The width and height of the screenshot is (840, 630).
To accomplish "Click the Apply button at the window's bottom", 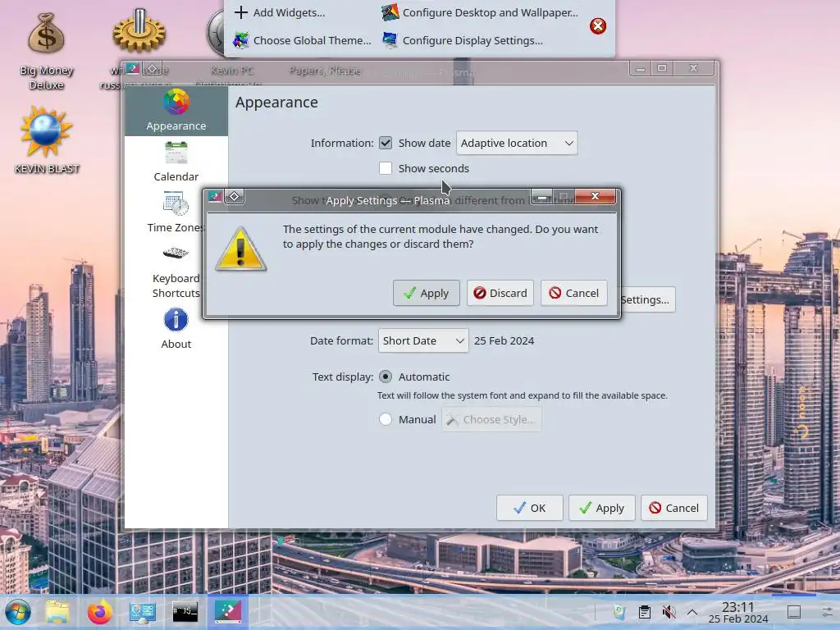I will pos(601,508).
